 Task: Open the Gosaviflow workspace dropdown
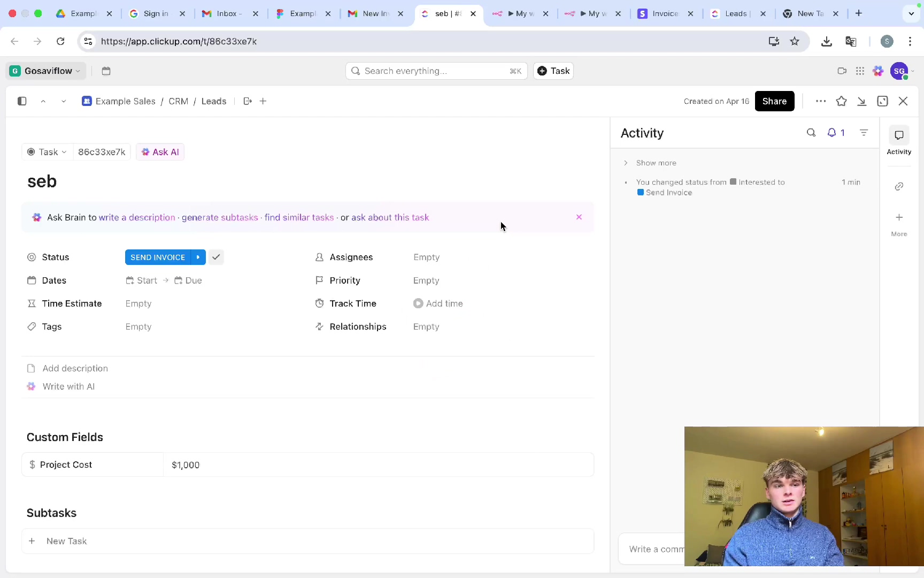click(x=45, y=71)
